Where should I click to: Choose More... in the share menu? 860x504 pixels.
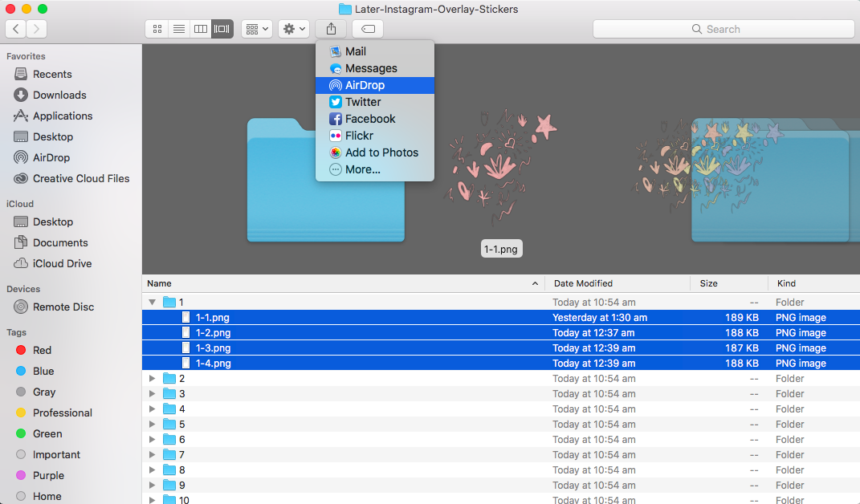click(375, 170)
